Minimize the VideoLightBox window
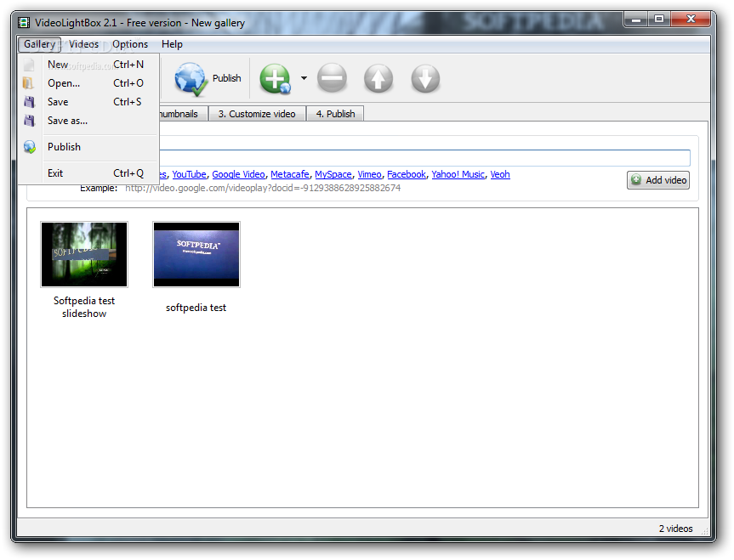 (635, 20)
